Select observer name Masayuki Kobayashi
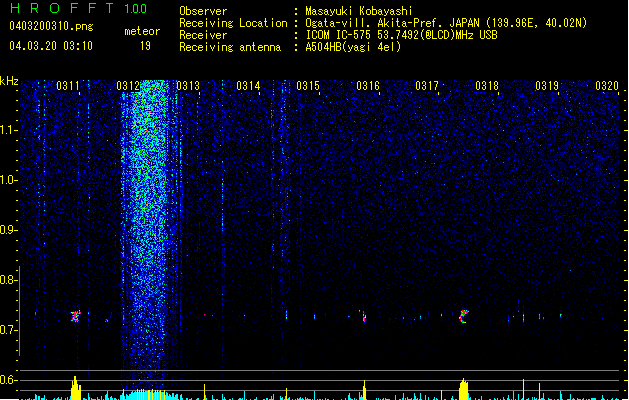This screenshot has width=629, height=400. pyautogui.click(x=359, y=11)
